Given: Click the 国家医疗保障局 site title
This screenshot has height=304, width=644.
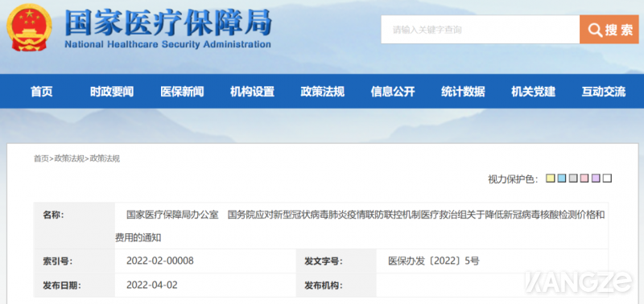Looking at the screenshot, I should tap(168, 23).
